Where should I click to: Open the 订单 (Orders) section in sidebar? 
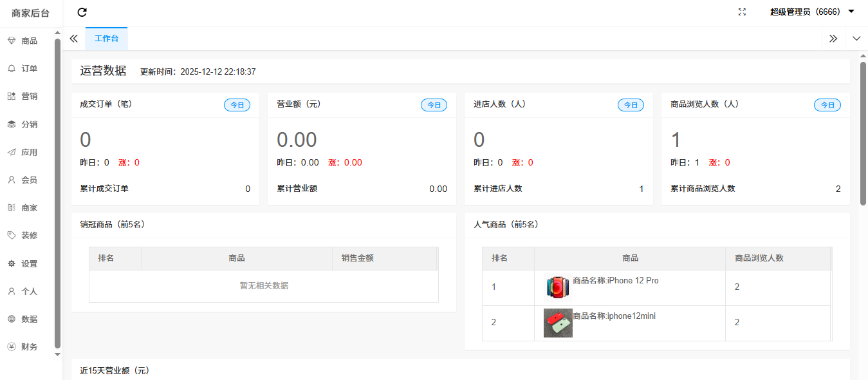pyautogui.click(x=29, y=68)
